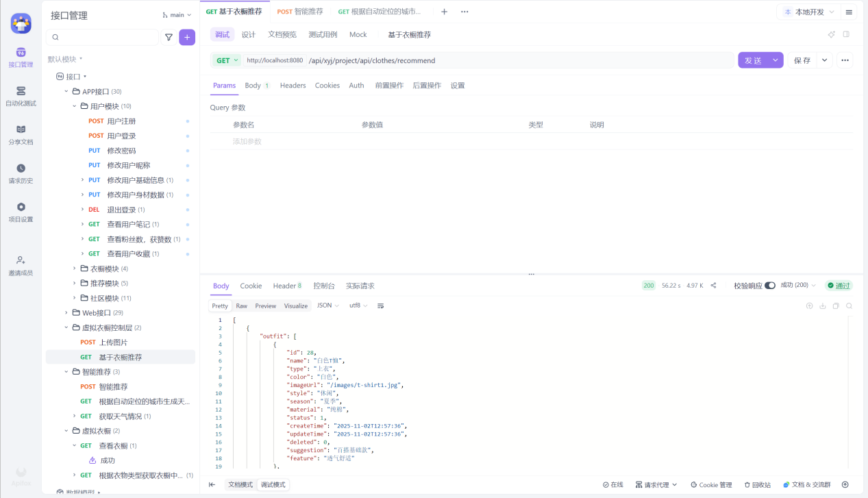868x498 pixels.
Task: Open 请求代理 in bottom bar
Action: (x=656, y=484)
